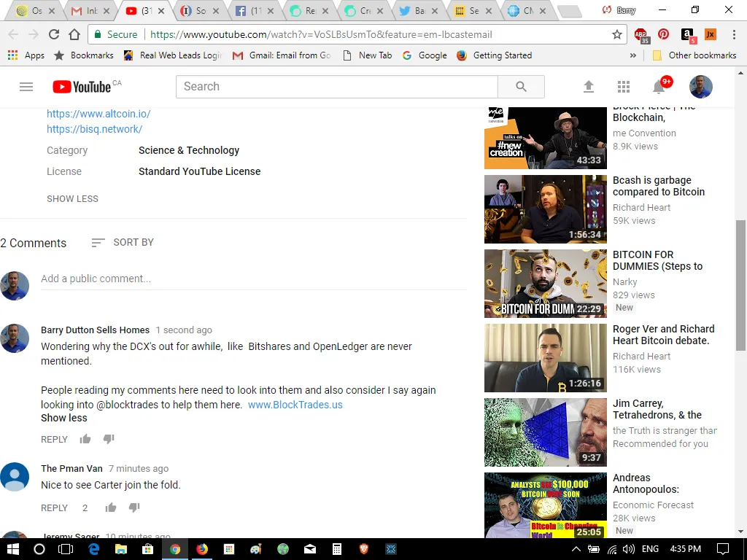Open the www.BlockTrades.us link
The image size is (747, 560).
[x=295, y=405]
